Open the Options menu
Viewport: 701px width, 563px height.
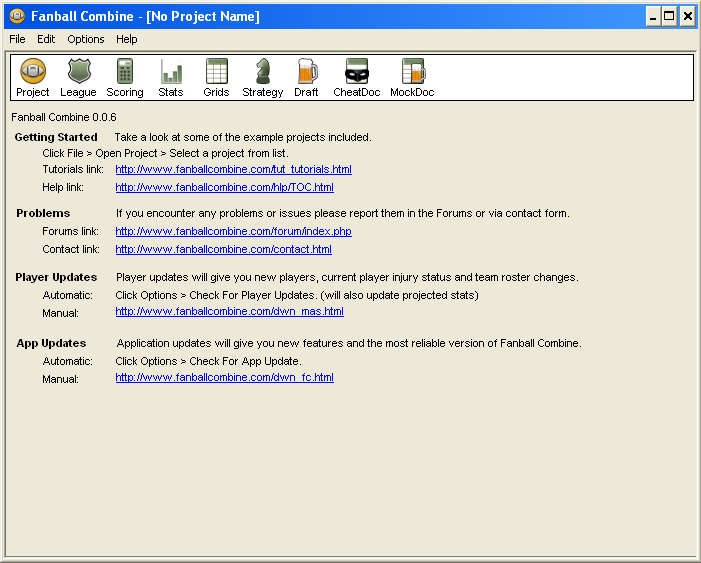click(86, 39)
